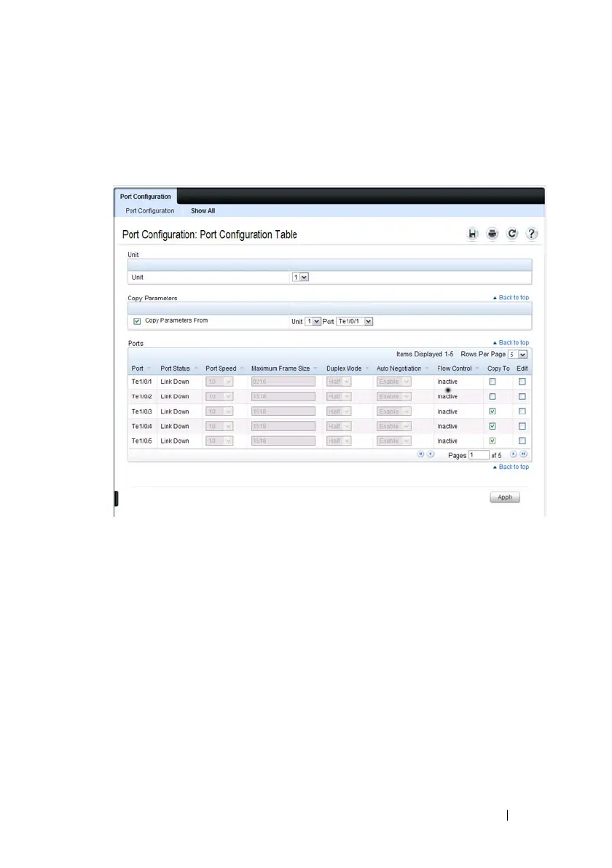Click the Edit column header

522,368
